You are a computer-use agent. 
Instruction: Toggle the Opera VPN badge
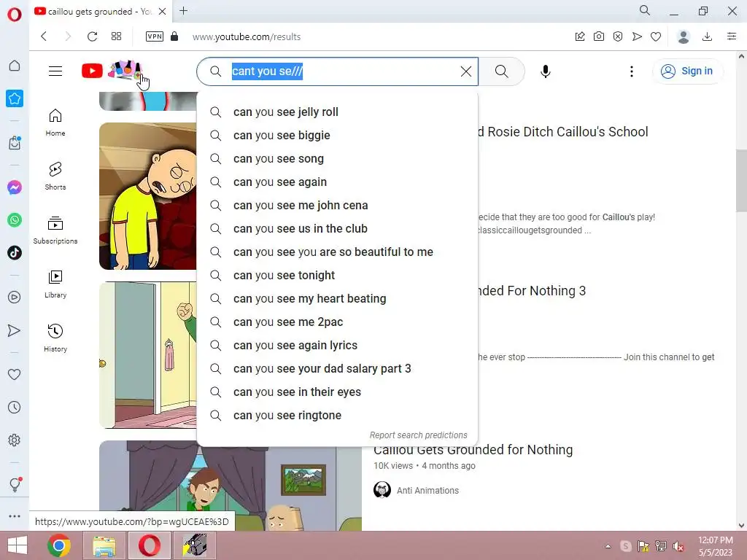(155, 36)
